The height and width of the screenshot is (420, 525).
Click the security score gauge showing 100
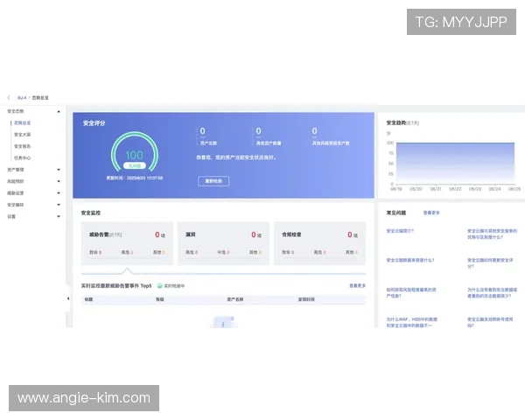point(134,155)
